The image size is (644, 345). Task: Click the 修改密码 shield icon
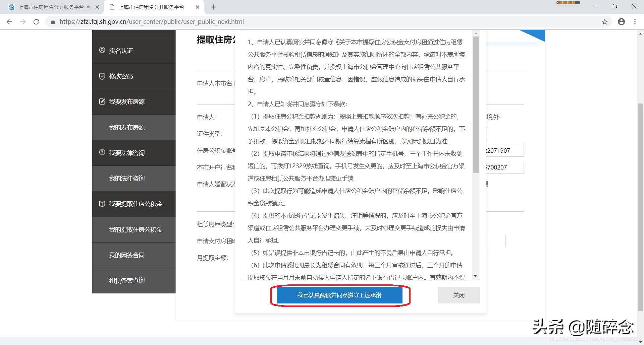click(x=102, y=76)
